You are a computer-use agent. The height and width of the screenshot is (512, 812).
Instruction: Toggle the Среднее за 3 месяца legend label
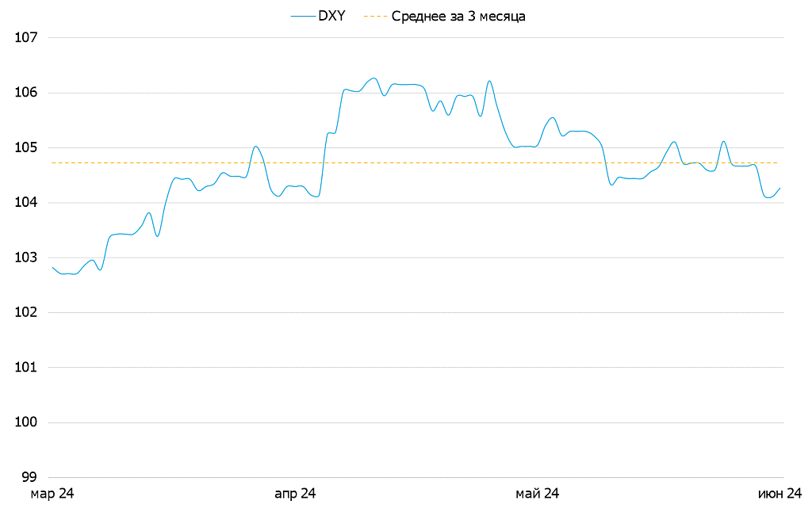(458, 16)
